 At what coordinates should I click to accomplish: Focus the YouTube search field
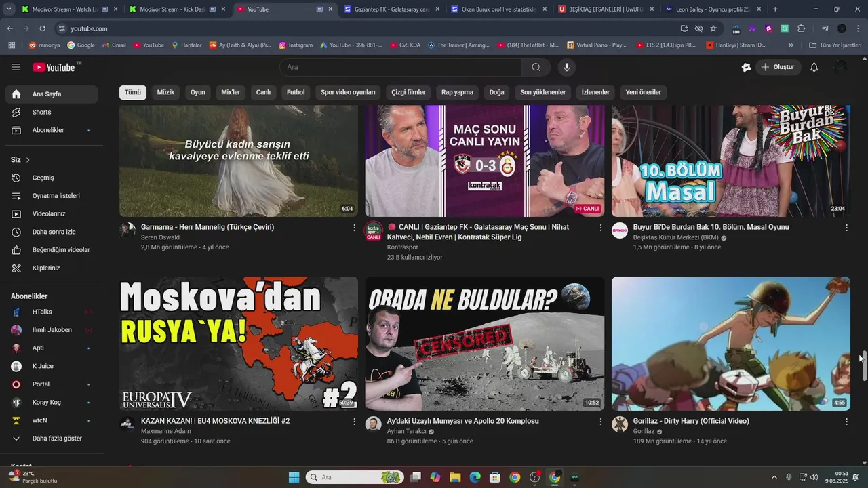pyautogui.click(x=401, y=67)
